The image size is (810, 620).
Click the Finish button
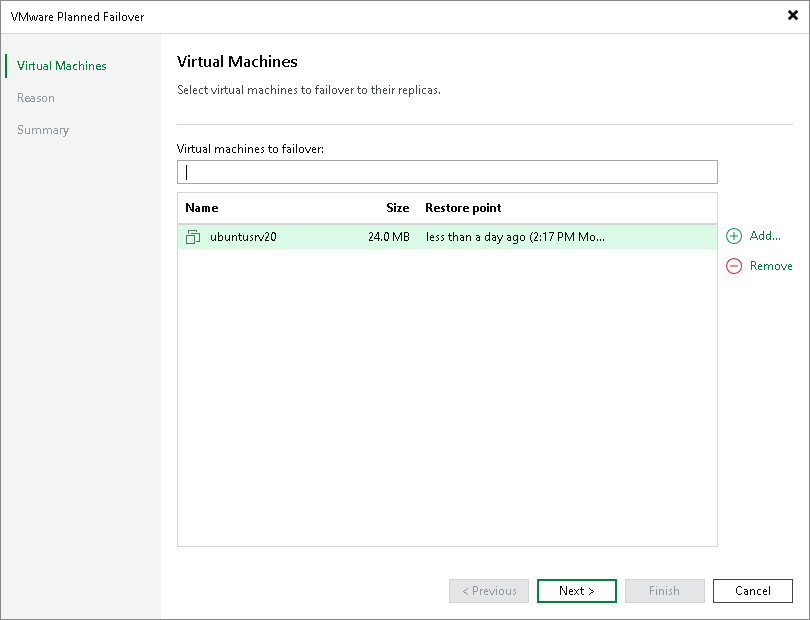pyautogui.click(x=664, y=591)
